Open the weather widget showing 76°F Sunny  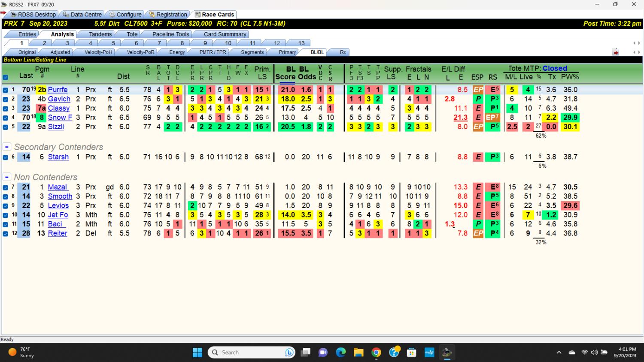point(21,353)
